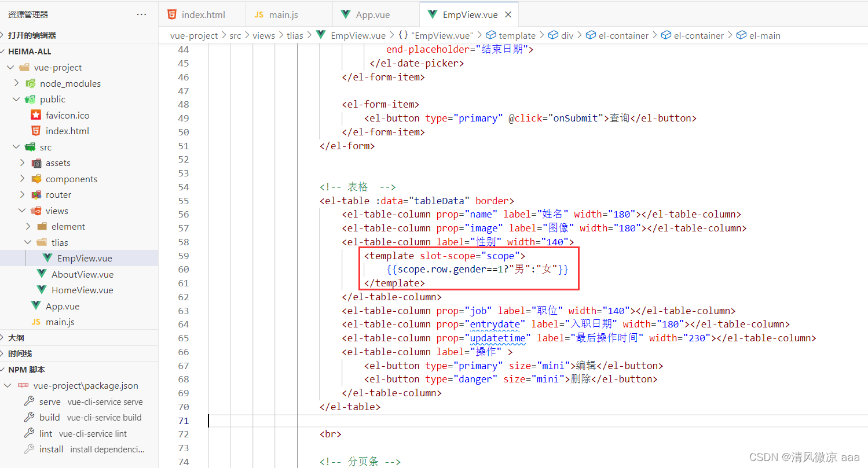Click the wrench icon beside build

(29, 418)
